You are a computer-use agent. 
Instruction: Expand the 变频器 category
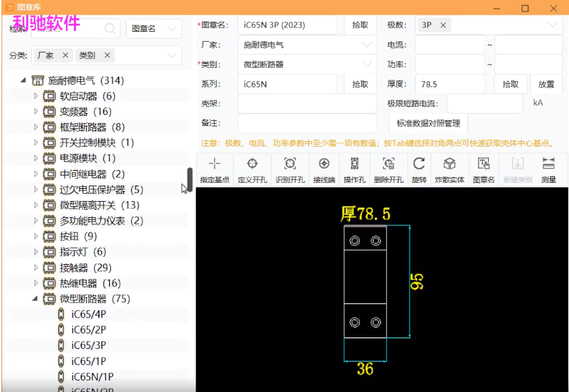click(36, 112)
